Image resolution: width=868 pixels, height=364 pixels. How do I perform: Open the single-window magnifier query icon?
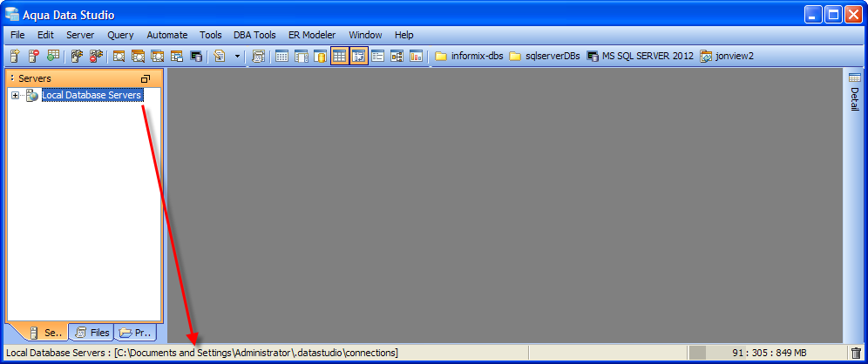coord(119,56)
